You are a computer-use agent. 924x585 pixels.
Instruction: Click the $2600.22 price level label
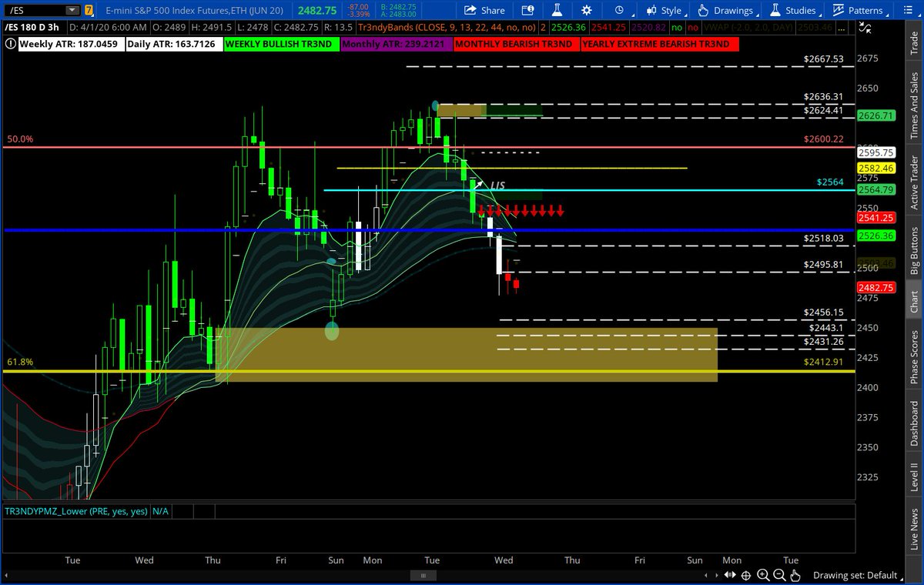[823, 139]
